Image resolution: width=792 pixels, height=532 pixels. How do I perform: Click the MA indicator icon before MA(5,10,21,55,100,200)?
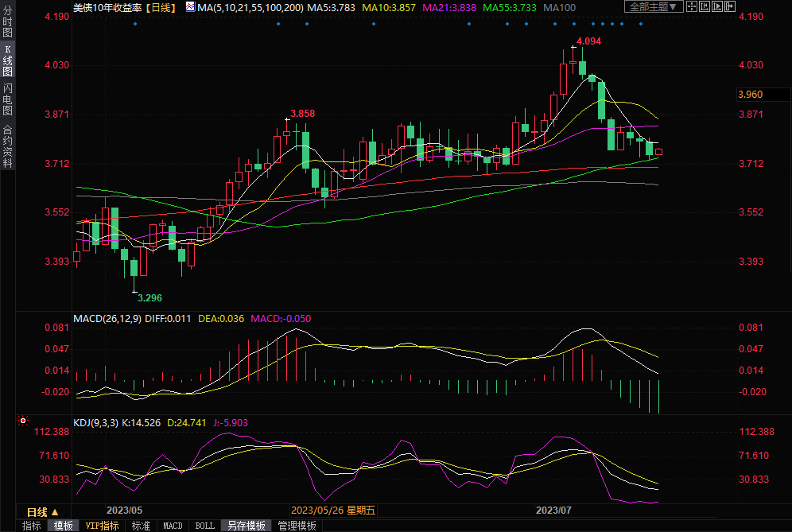[x=189, y=7]
